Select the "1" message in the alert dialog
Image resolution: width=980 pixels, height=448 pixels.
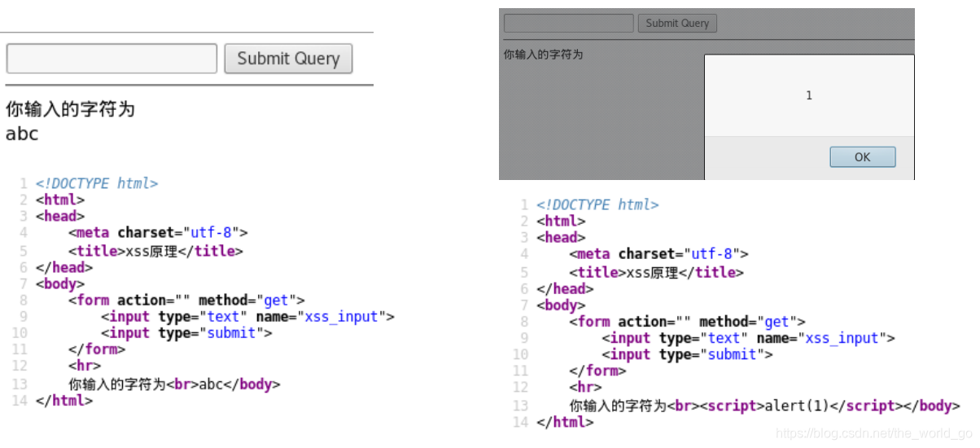pos(809,95)
